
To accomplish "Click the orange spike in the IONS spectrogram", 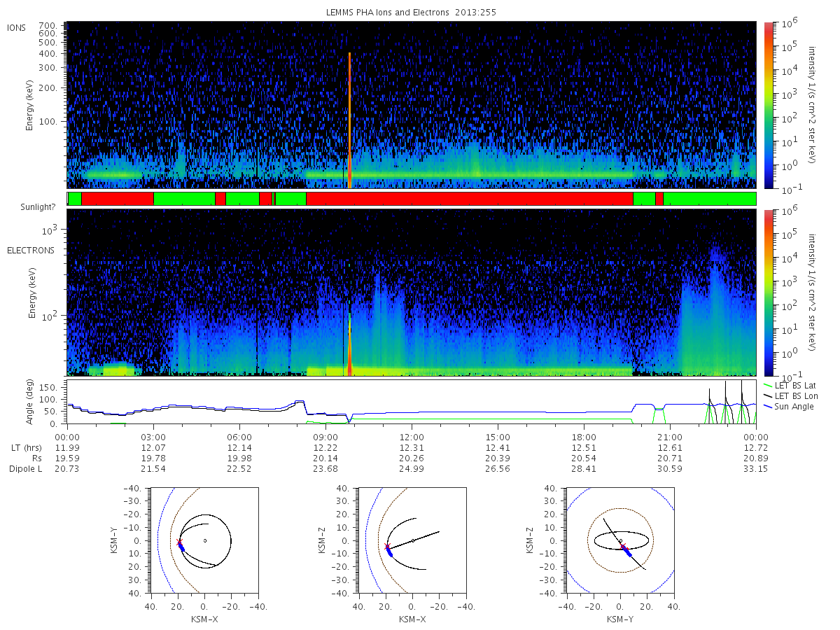I will click(x=349, y=120).
